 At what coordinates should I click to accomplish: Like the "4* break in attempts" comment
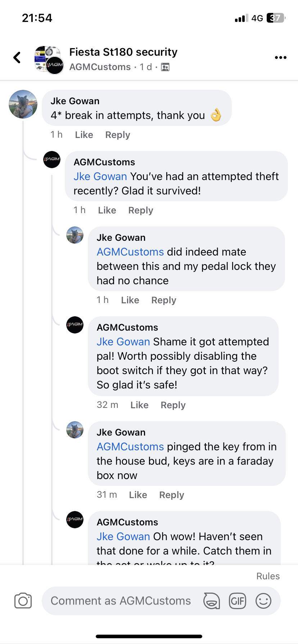[x=84, y=135]
